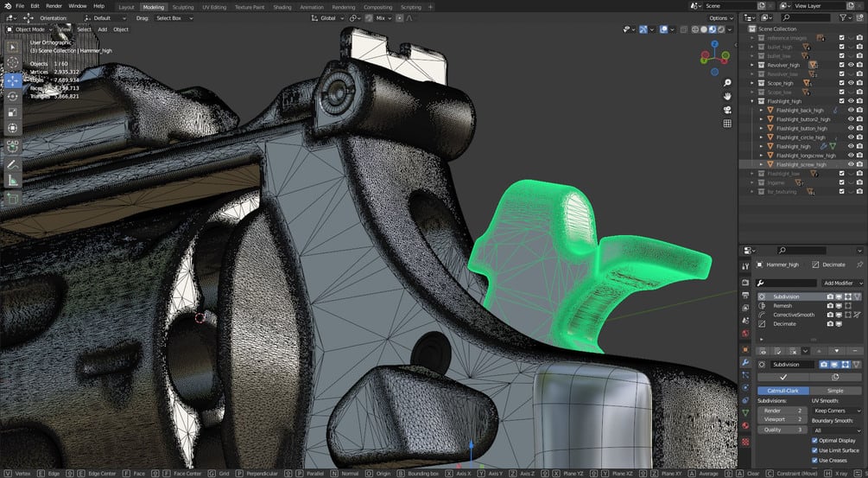This screenshot has height=478, width=868.
Task: Hide Scope_high collection via eye icon
Action: (851, 83)
